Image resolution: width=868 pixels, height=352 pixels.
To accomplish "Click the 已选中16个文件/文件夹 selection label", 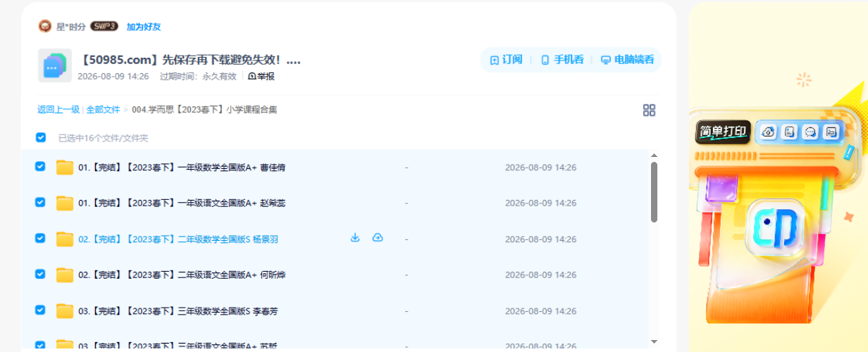I will click(104, 138).
